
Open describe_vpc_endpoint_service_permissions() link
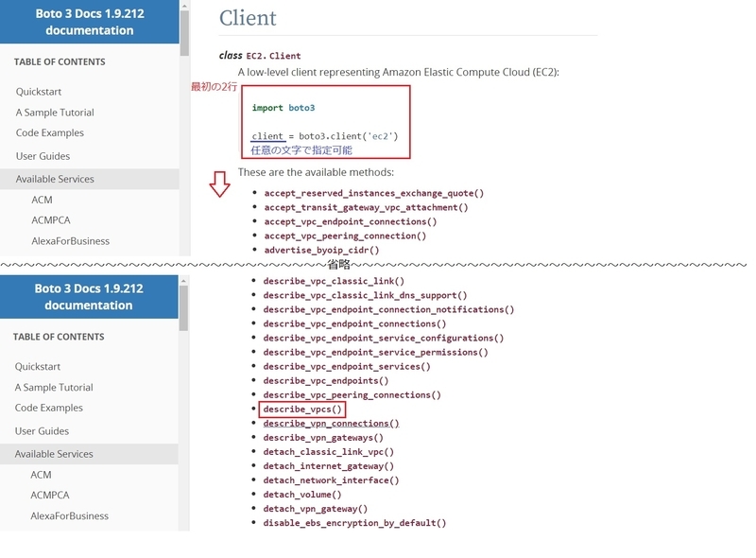click(x=375, y=353)
